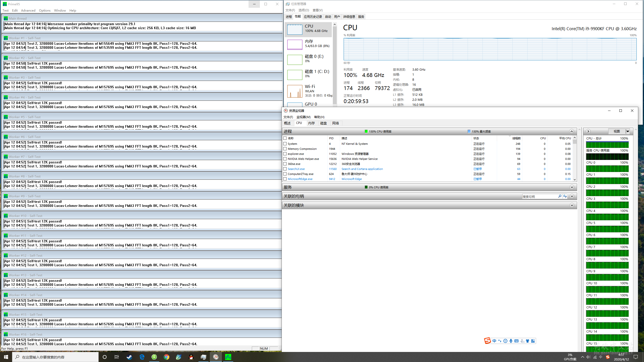Image resolution: width=644 pixels, height=362 pixels.
Task: Tick the System process checkbox
Action: click(x=285, y=144)
